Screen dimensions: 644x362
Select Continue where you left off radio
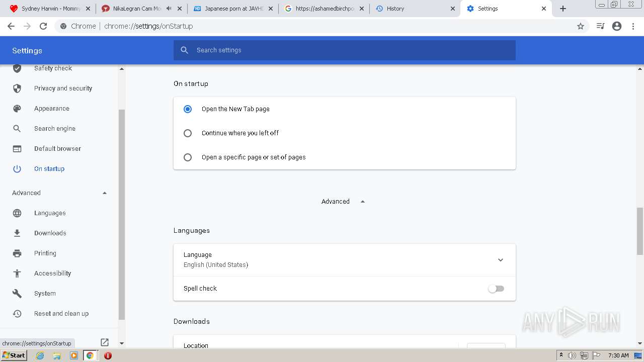pyautogui.click(x=188, y=133)
